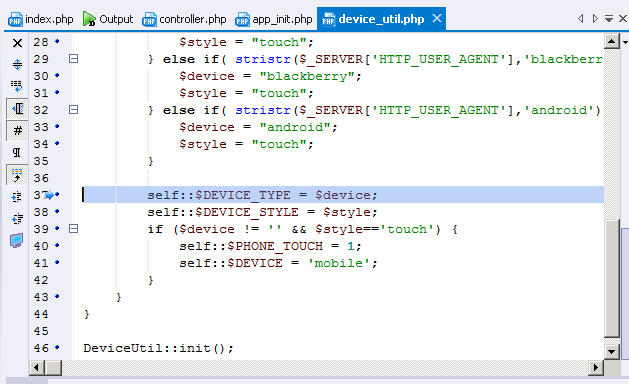629x384 pixels.
Task: Click the indent selection icon
Action: click(17, 197)
